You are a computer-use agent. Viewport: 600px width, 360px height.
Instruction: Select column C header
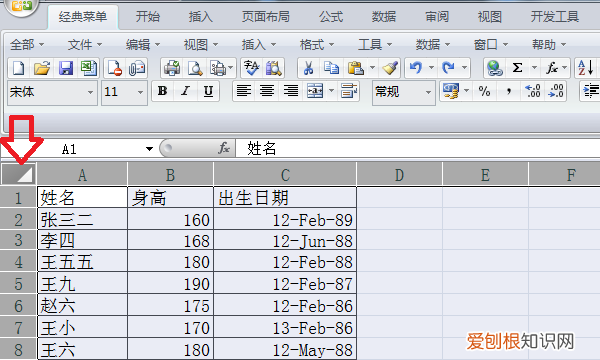point(285,175)
